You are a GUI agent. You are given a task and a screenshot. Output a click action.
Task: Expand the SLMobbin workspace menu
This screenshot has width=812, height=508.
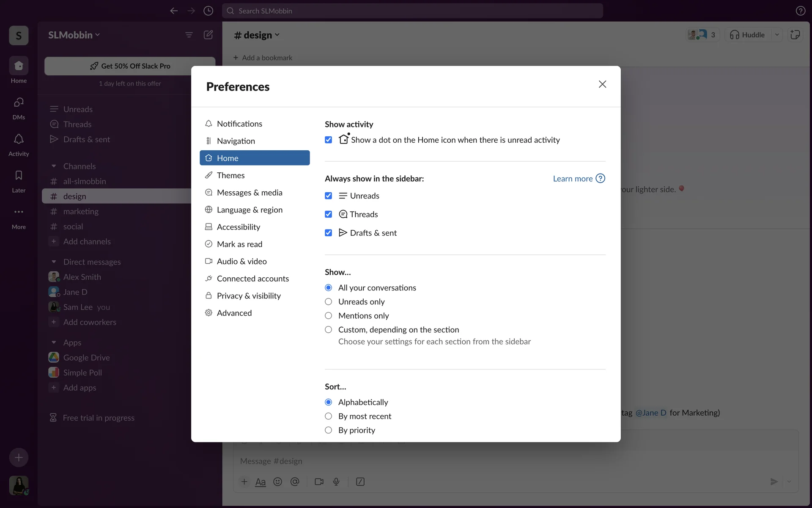click(x=74, y=35)
